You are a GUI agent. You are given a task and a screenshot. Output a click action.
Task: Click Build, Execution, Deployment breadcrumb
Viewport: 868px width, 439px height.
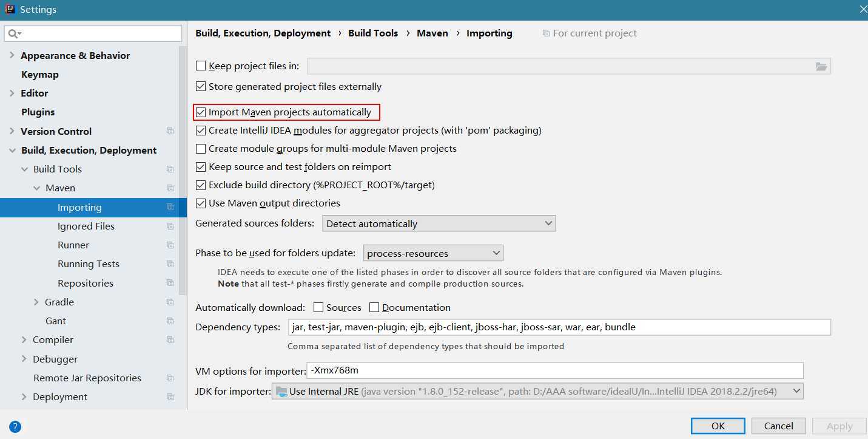tap(263, 33)
